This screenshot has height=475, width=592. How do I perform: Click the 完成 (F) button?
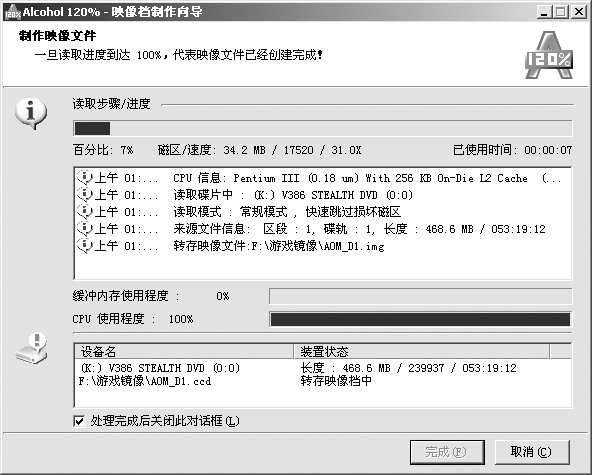tap(447, 452)
